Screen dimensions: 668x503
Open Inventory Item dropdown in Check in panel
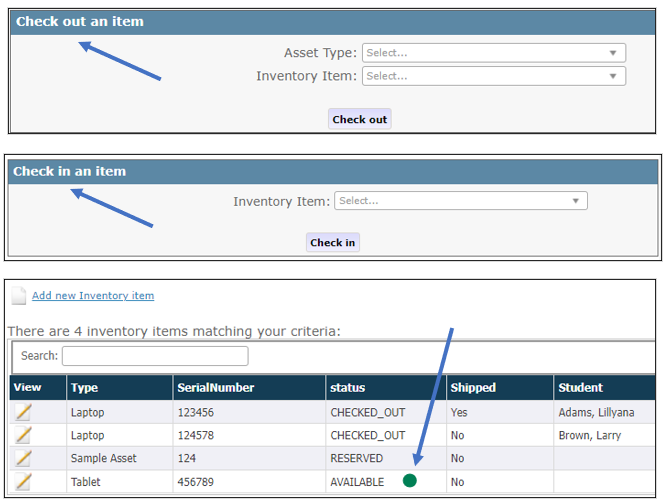pos(461,201)
